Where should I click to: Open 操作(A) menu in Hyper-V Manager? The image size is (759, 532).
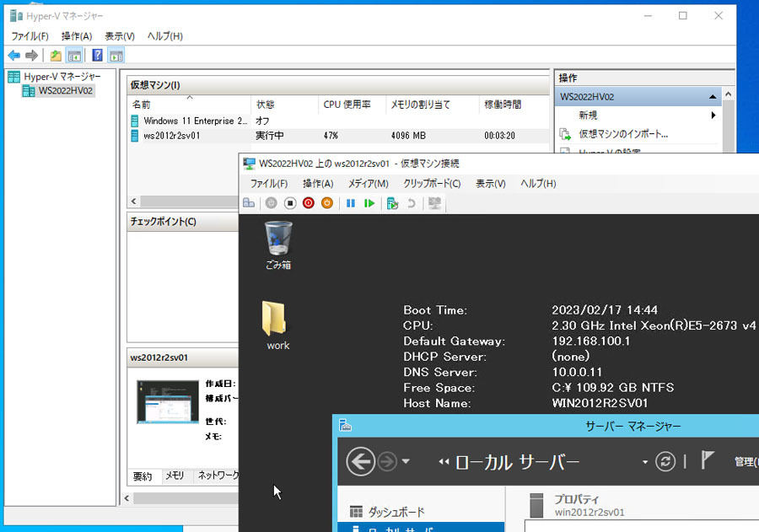point(77,36)
